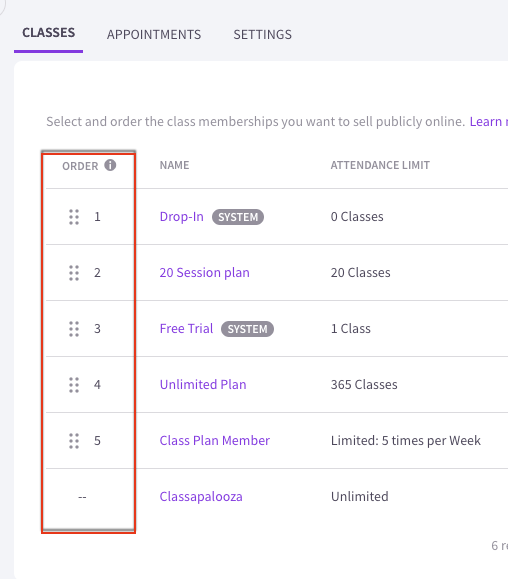Open the Class Plan Member link
The image size is (508, 579).
click(x=214, y=441)
